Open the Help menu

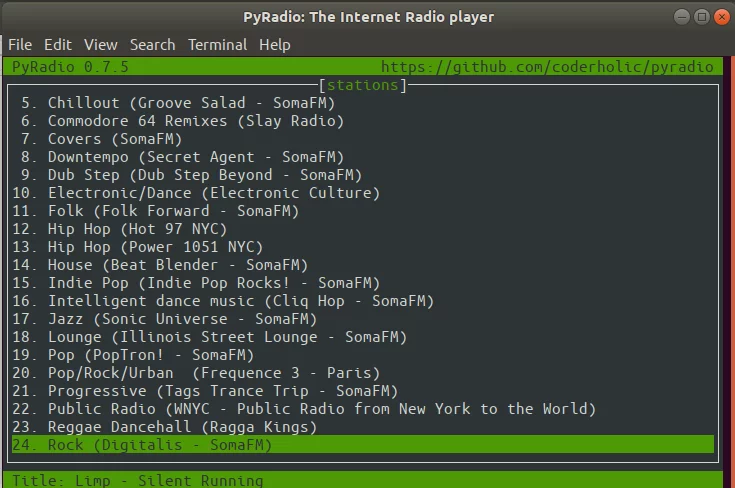275,45
